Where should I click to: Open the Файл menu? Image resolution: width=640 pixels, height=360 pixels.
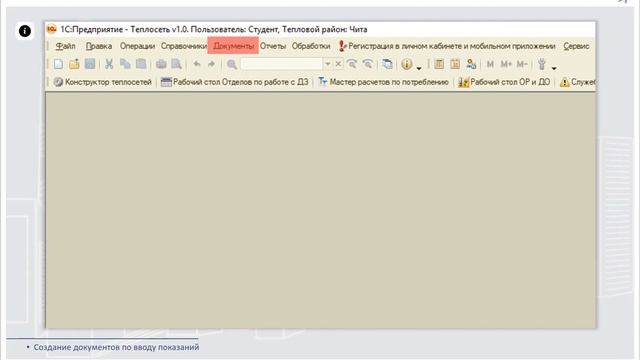click(x=65, y=46)
